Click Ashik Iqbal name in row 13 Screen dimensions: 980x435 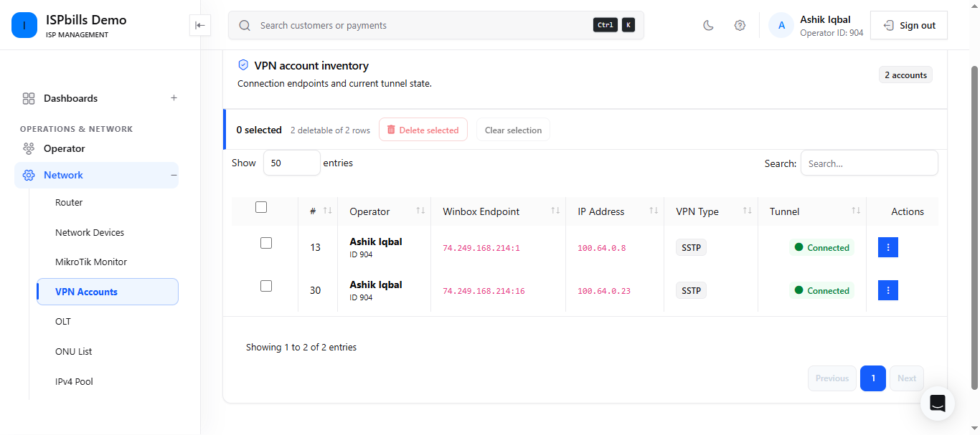point(376,242)
